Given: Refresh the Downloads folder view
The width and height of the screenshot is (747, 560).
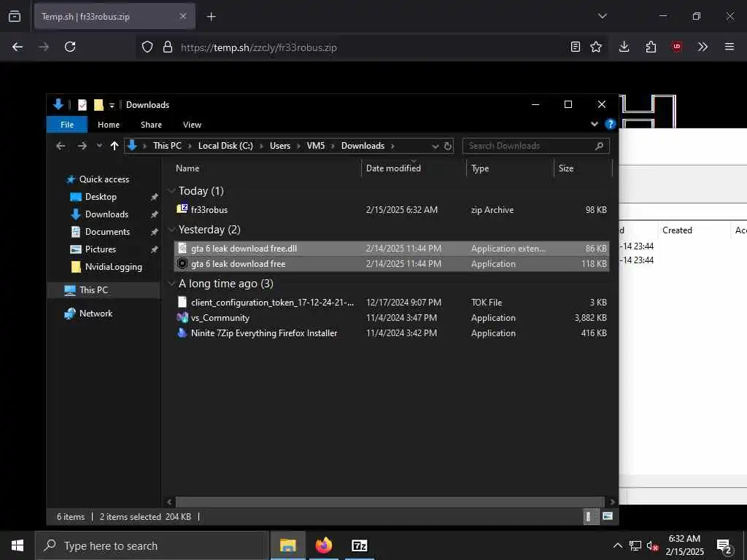Looking at the screenshot, I should pyautogui.click(x=448, y=146).
